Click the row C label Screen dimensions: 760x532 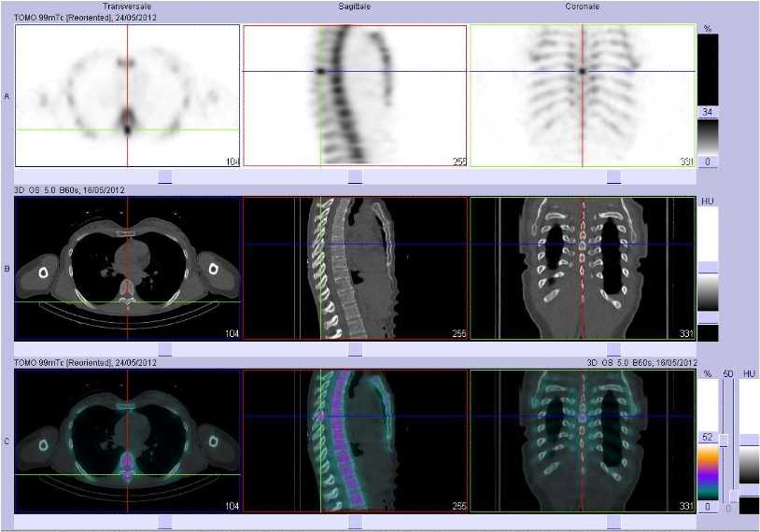[7, 441]
